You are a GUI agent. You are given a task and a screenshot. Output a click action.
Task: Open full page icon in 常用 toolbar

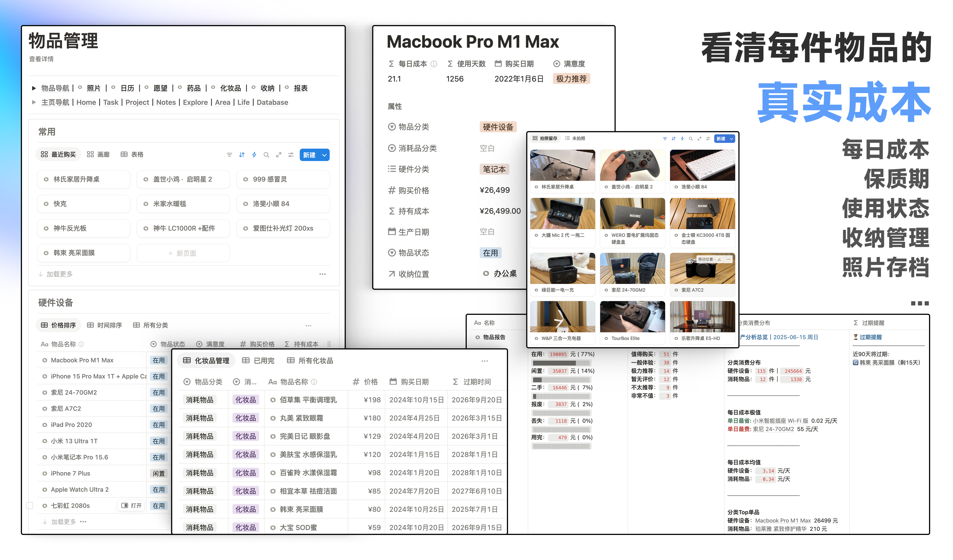(x=279, y=155)
